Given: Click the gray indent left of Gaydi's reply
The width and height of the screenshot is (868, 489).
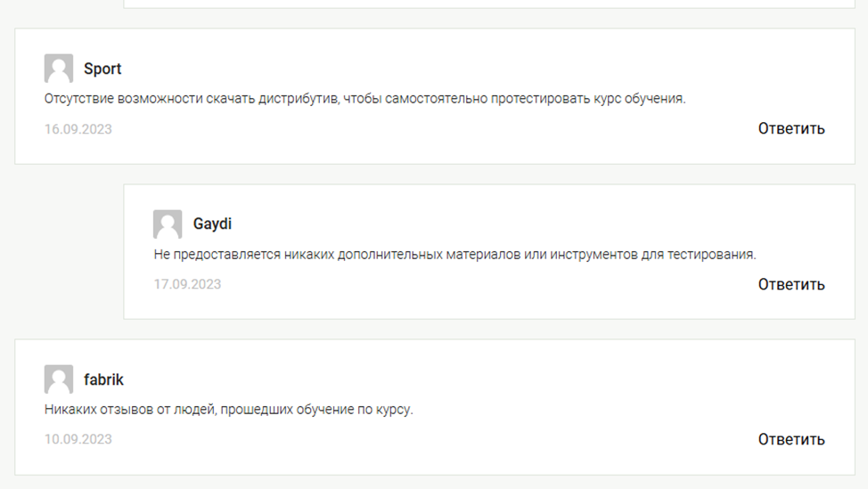Looking at the screenshot, I should [68, 251].
